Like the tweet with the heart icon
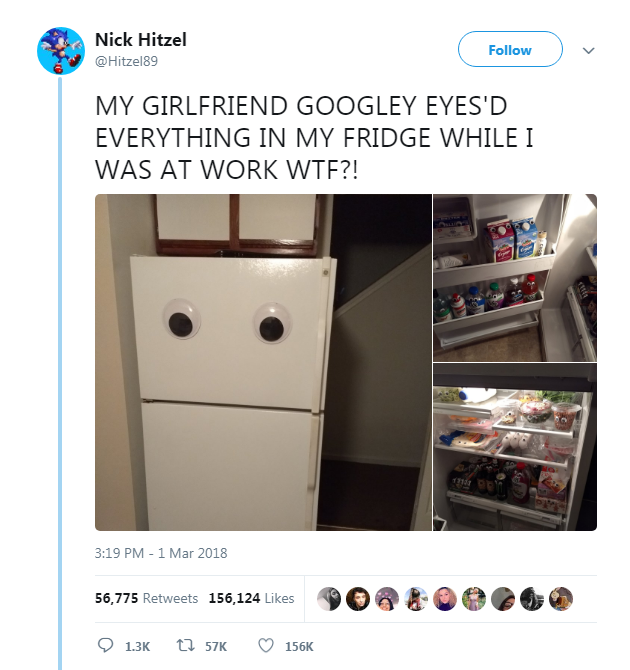This screenshot has height=670, width=630. point(266,645)
